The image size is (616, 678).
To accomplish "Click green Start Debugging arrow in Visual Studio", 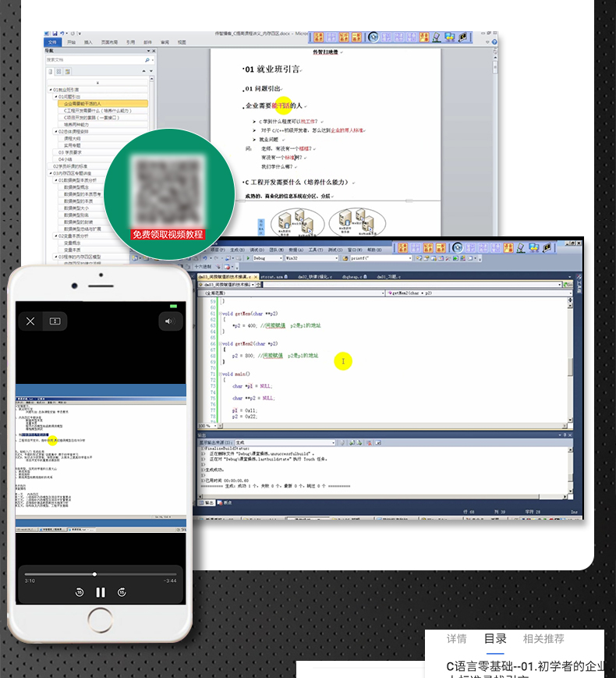I will [x=248, y=258].
